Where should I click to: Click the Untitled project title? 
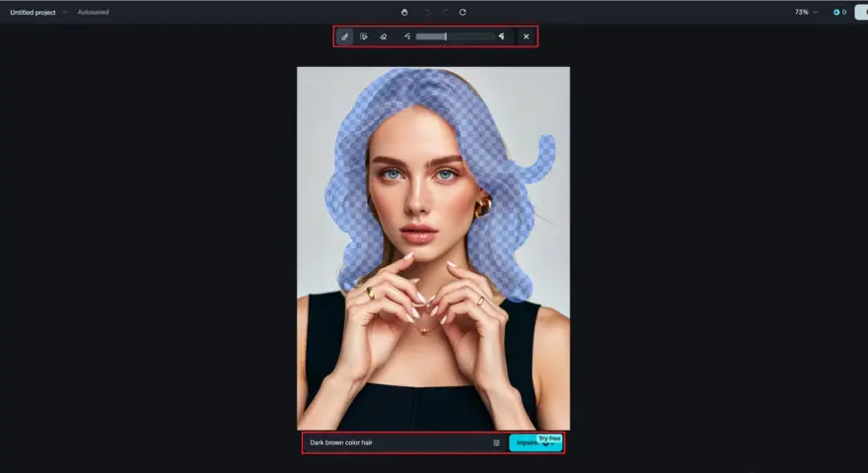tap(33, 12)
